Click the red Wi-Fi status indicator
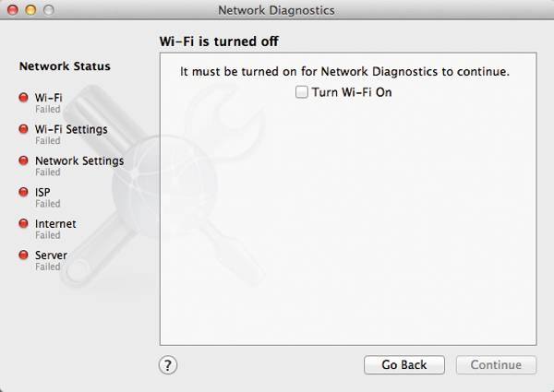Screen dimensions: 554x392 [x=23, y=97]
